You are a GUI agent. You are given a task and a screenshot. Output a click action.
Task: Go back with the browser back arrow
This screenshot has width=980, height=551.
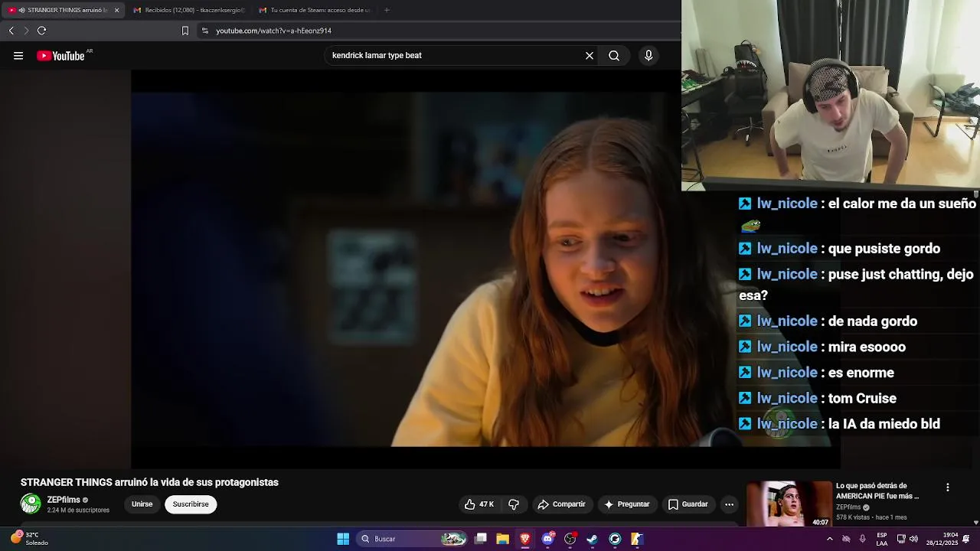tap(11, 31)
